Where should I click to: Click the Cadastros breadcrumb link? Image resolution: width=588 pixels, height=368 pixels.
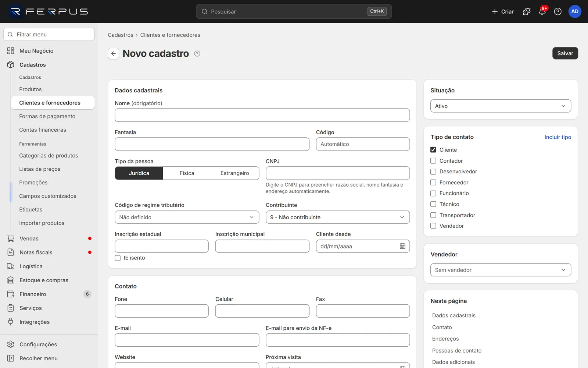[121, 35]
